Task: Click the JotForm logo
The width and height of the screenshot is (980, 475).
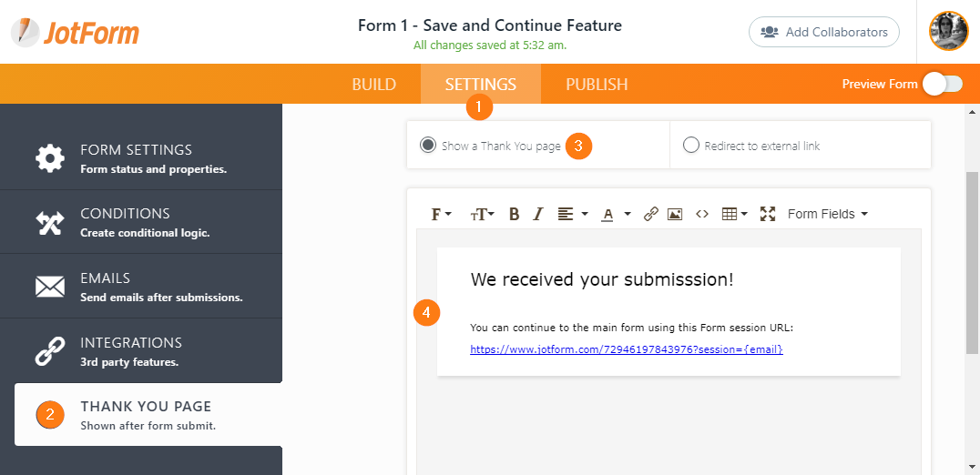Action: coord(77,33)
